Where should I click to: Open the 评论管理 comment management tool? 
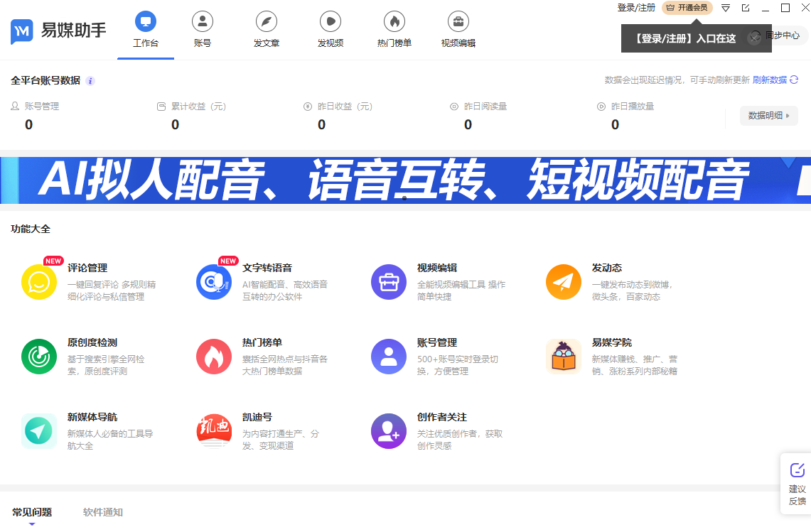coord(39,281)
